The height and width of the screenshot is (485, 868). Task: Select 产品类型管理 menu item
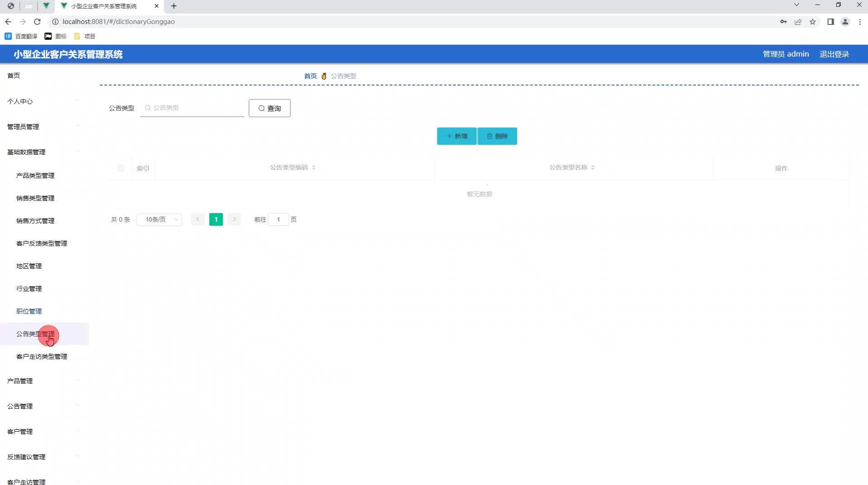(44, 176)
